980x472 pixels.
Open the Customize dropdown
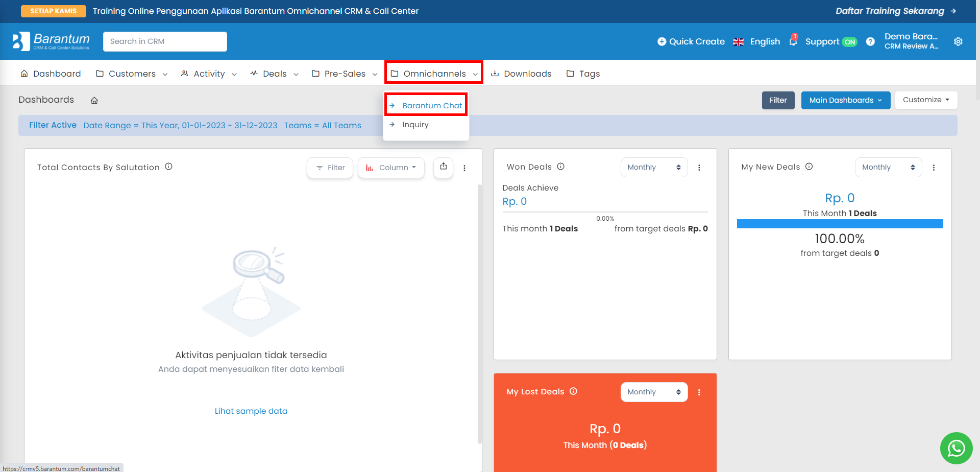coord(926,100)
